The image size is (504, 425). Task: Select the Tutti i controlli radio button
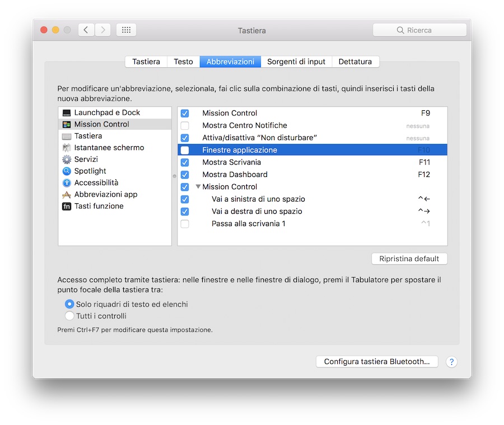(x=69, y=316)
